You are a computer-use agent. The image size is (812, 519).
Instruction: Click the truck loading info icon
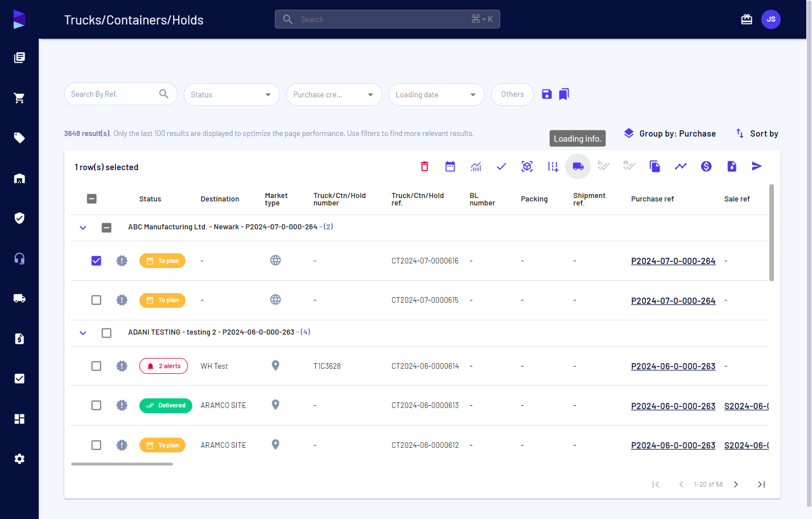(578, 166)
